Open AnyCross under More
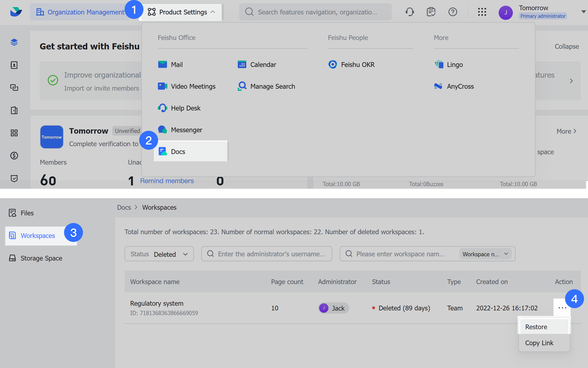Viewport: 588px width, 368px height. (x=454, y=86)
